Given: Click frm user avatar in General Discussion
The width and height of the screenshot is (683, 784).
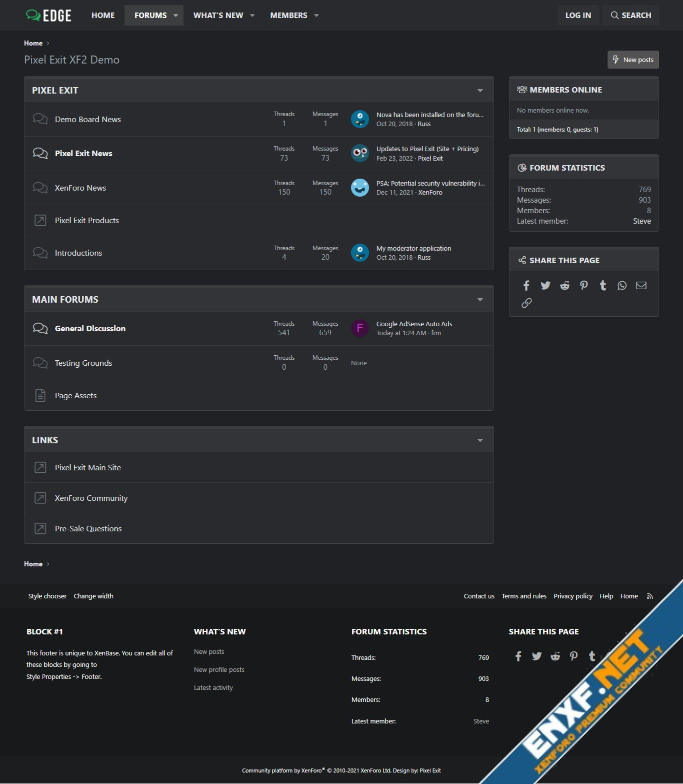Looking at the screenshot, I should [x=359, y=328].
